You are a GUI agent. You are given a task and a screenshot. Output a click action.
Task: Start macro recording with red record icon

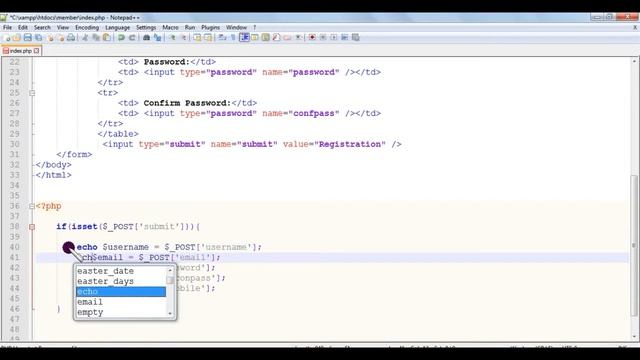(x=312, y=38)
